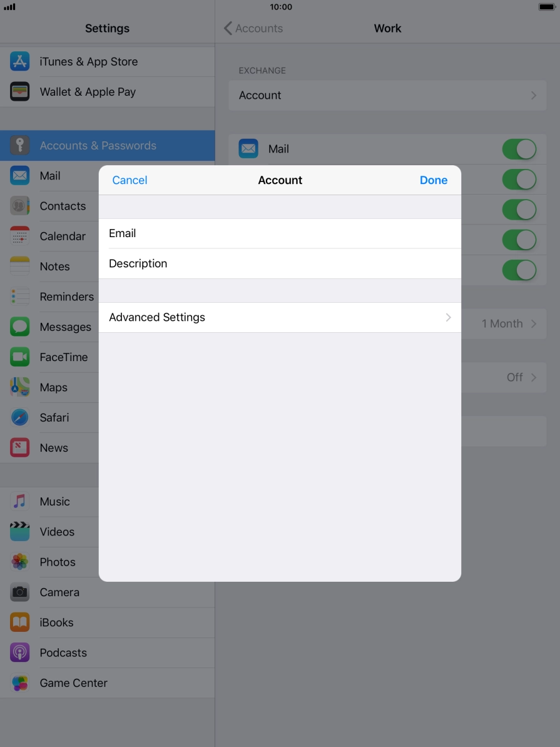This screenshot has height=747, width=560.
Task: Confirm with Done in Account dialog
Action: click(434, 180)
